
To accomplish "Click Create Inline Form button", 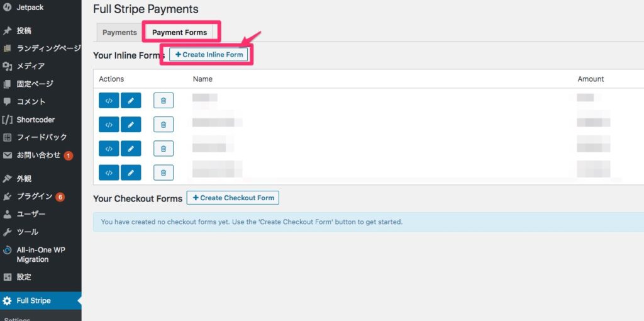I will tap(209, 54).
